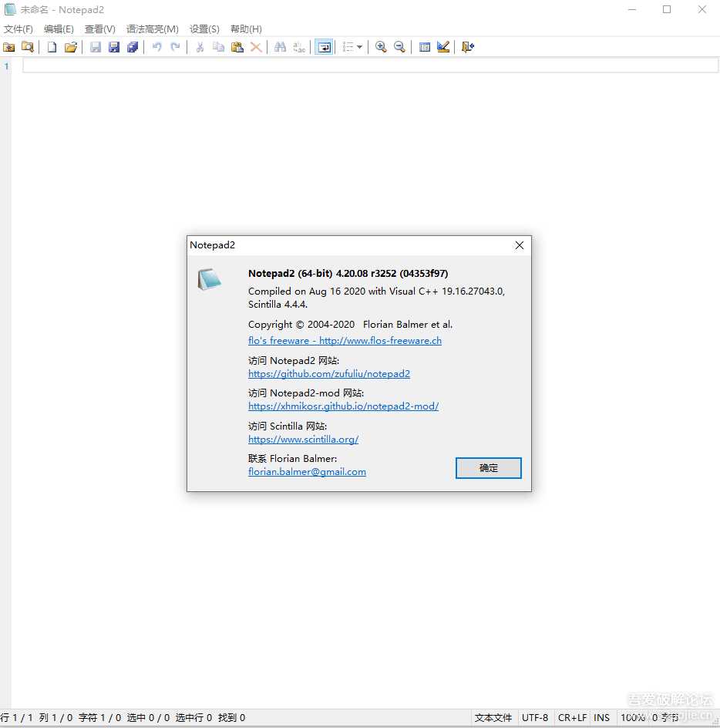This screenshot has width=720, height=728.
Task: Click the 选中 0 / 0 status bar entry
Action: click(149, 717)
